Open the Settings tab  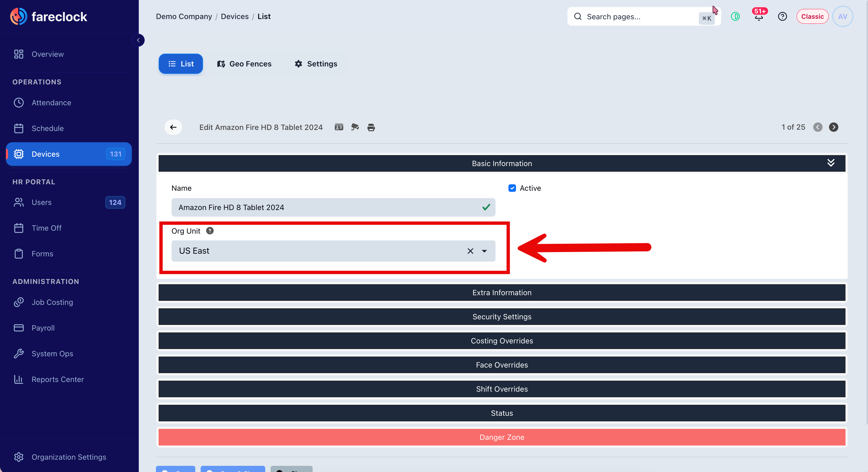(x=316, y=64)
